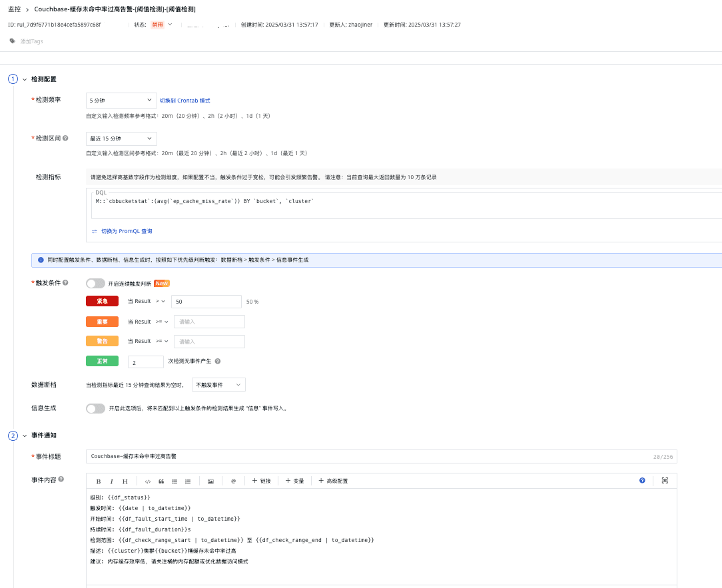Click the info icon in priority notice
Viewport: 722px width, 588px height.
[x=41, y=260]
